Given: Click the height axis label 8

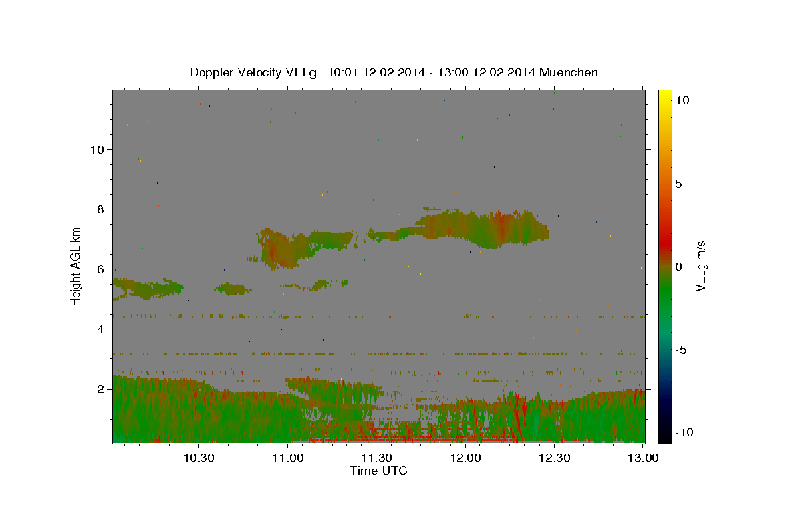Looking at the screenshot, I should (x=101, y=209).
